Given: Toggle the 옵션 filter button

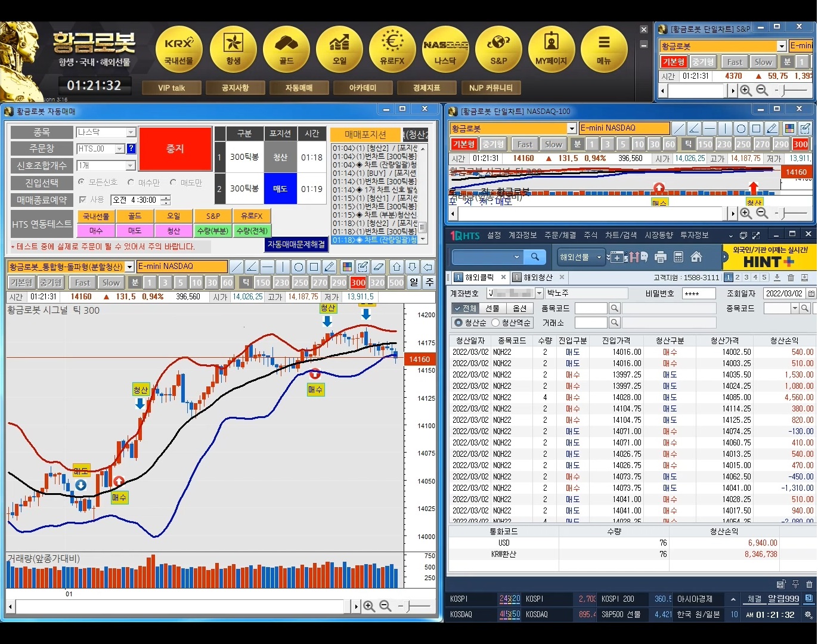Looking at the screenshot, I should [x=519, y=308].
